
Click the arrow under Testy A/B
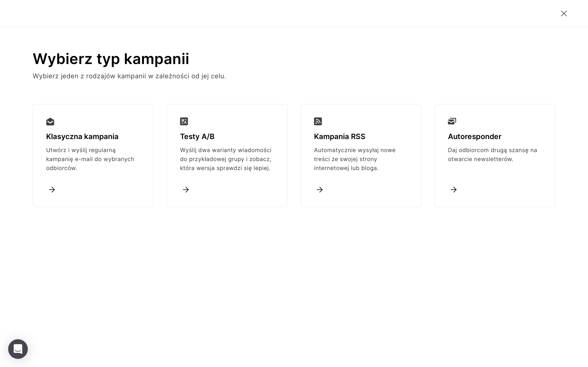[x=186, y=190]
